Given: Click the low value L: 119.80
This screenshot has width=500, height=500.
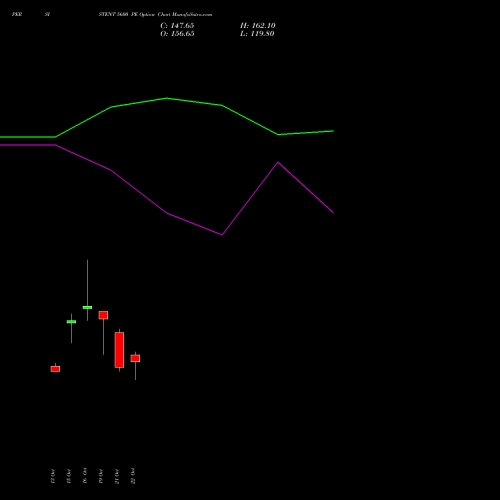Looking at the screenshot, I should pyautogui.click(x=257, y=34).
